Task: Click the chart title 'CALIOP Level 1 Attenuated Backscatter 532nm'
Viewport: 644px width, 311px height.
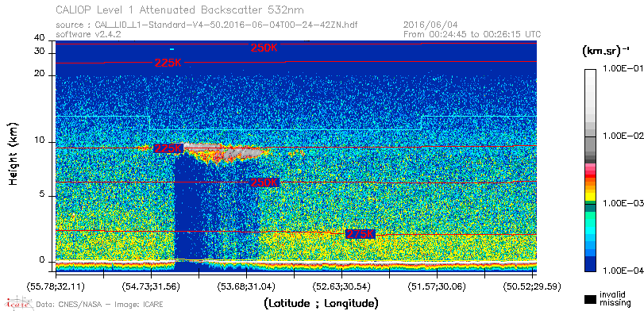Action: (180, 10)
